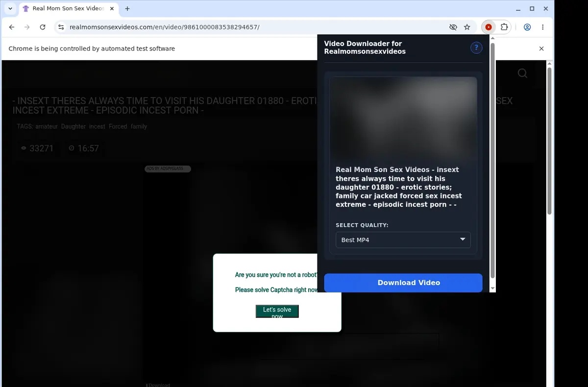Reload the current page
Viewport: 588px width, 387px height.
[x=43, y=27]
